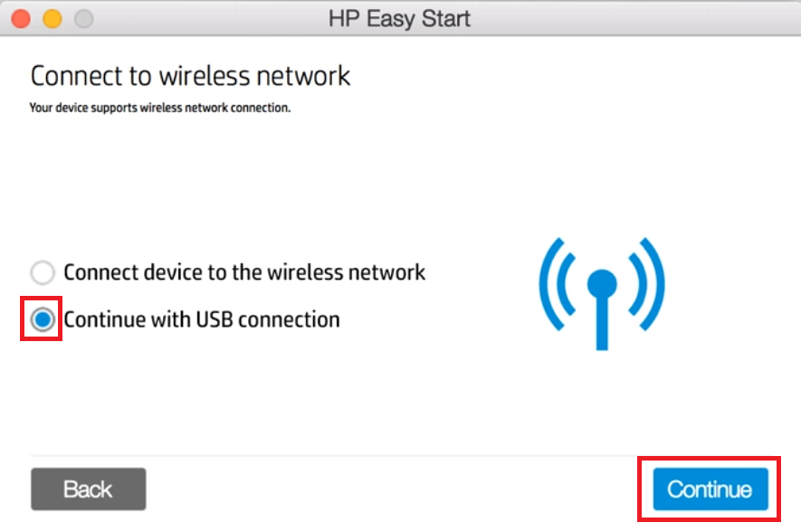Click the antenna icon's vertical mast
Viewport: 801px width, 532px height.
pos(602,322)
